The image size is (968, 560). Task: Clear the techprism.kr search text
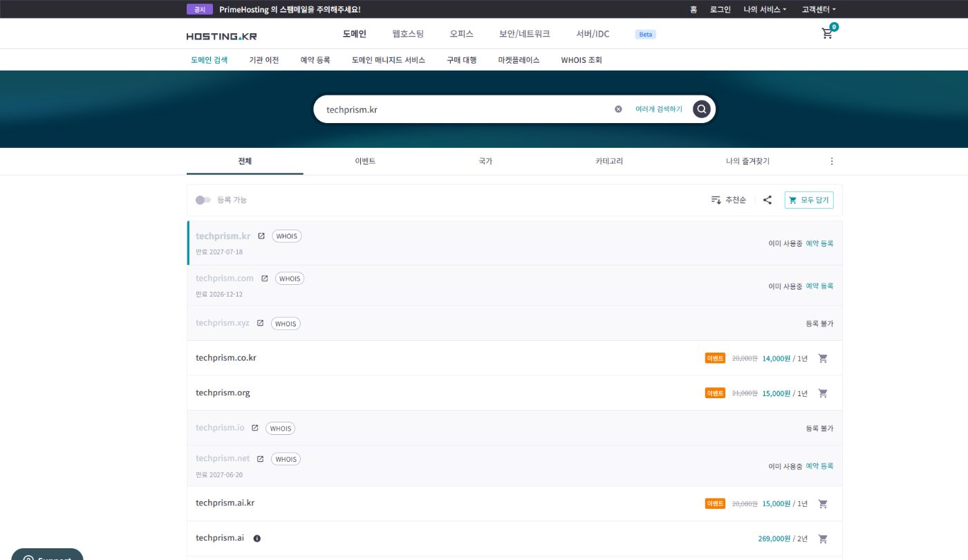618,109
